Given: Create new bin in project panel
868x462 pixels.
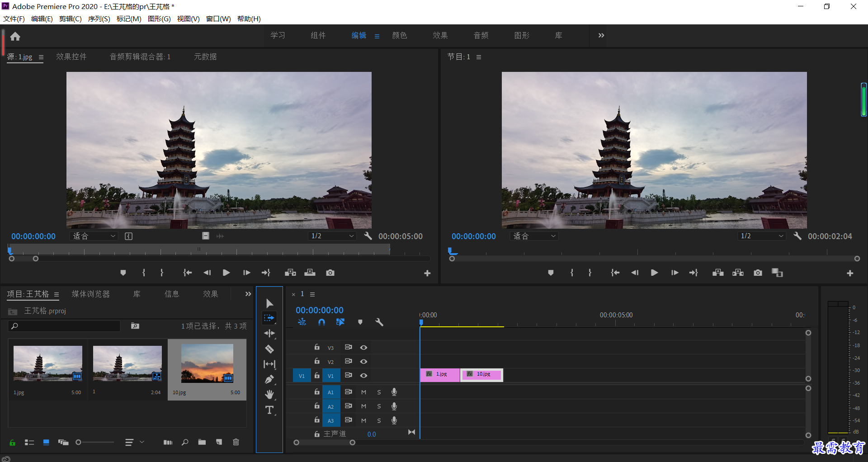Looking at the screenshot, I should point(202,442).
